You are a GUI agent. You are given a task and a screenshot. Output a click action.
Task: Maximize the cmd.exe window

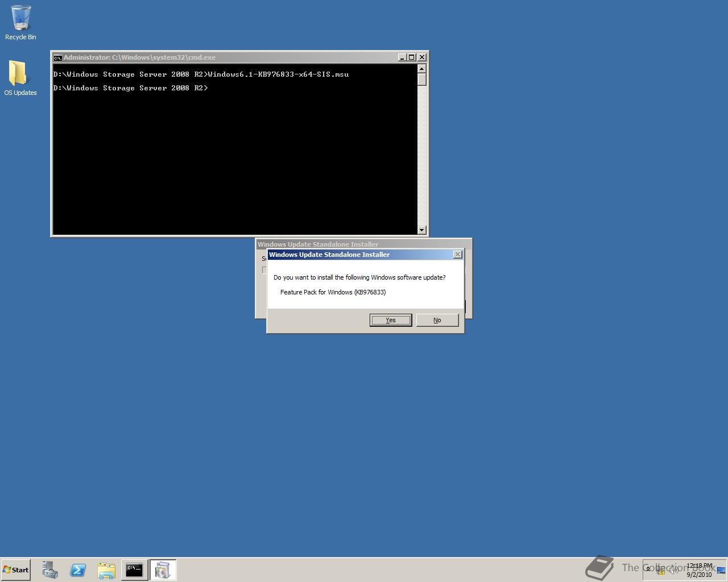click(x=412, y=57)
